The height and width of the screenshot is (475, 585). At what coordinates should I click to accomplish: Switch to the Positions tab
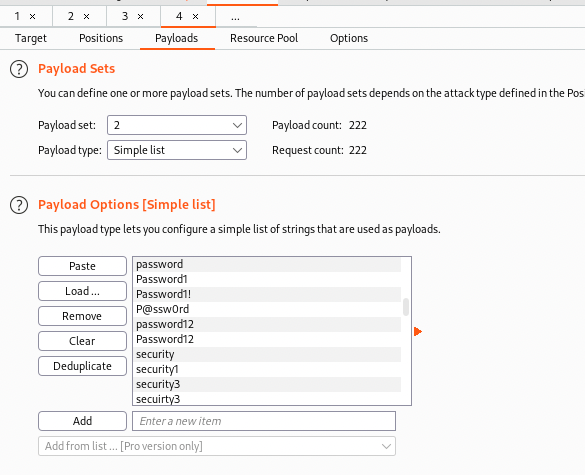tap(101, 38)
